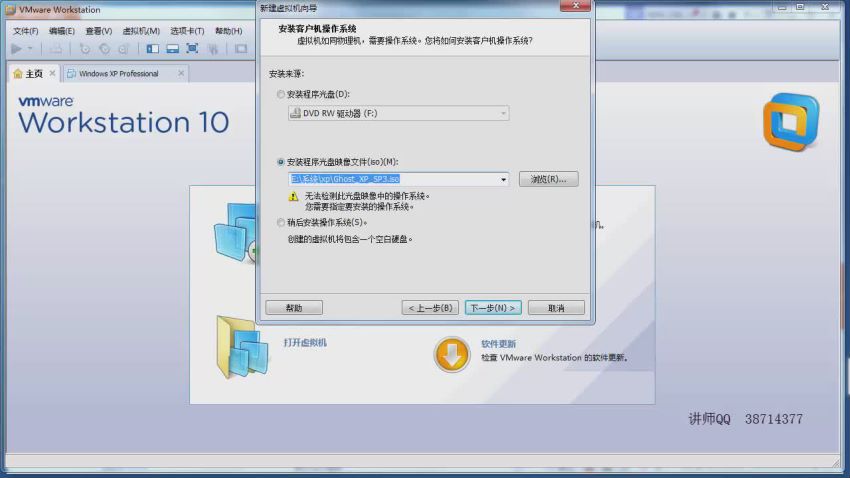Click the home icon on 主页 tab
This screenshot has width=850, height=478.
18,73
